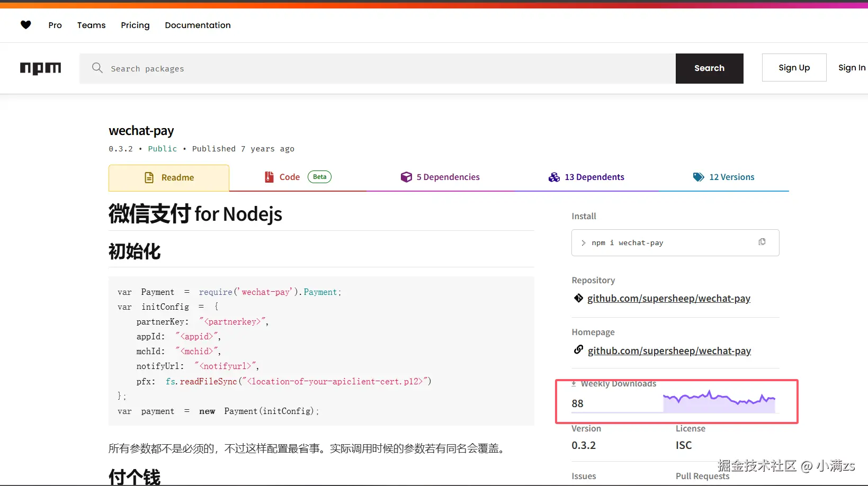This screenshot has width=868, height=486.
Task: Click the '微信支付 for Nodejs' heading
Action: pyautogui.click(x=195, y=214)
